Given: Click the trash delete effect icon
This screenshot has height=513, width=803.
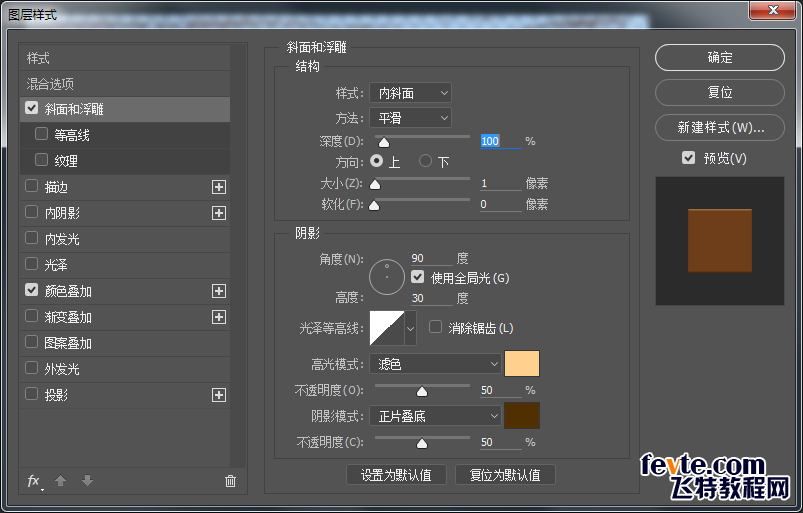Looking at the screenshot, I should pyautogui.click(x=230, y=481).
